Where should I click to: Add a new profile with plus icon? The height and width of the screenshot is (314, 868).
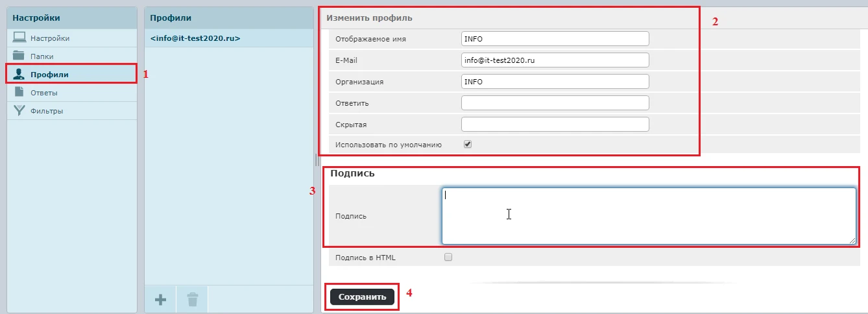(160, 299)
